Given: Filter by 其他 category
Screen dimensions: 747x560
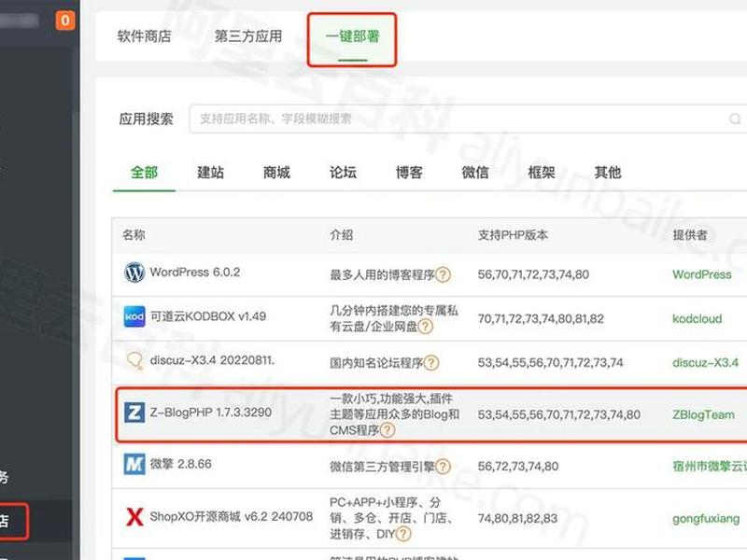Looking at the screenshot, I should coord(608,173).
